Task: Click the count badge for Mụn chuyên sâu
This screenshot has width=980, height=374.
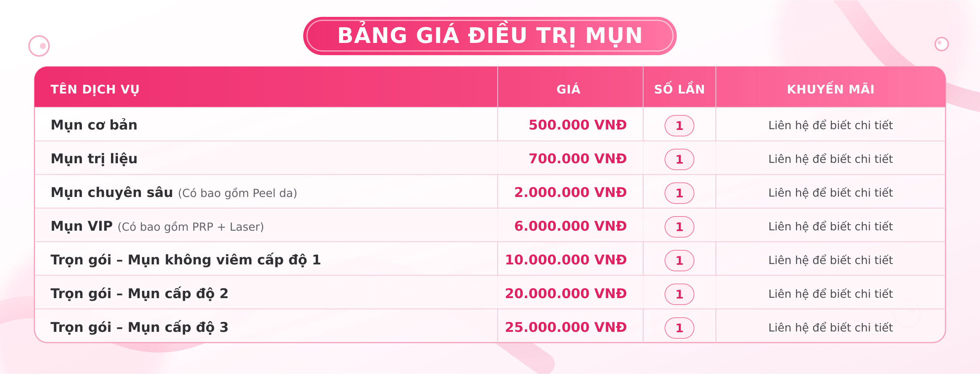Action: tap(679, 193)
